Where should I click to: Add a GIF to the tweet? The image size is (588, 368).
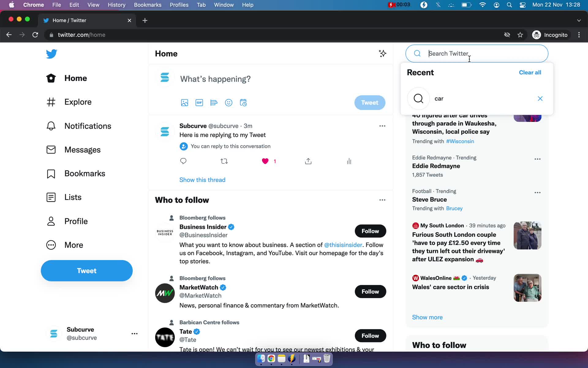click(x=199, y=103)
